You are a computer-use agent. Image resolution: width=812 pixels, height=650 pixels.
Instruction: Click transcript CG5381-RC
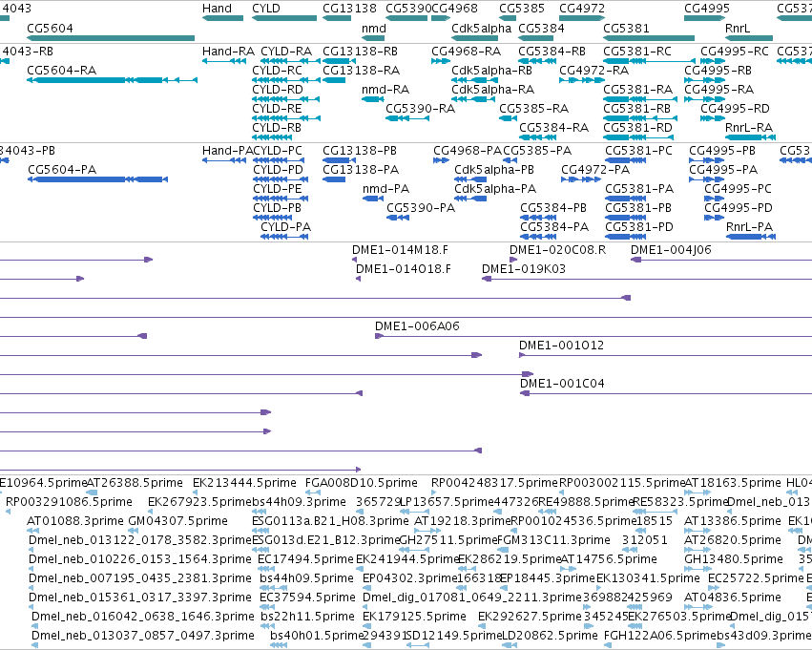pos(637,52)
